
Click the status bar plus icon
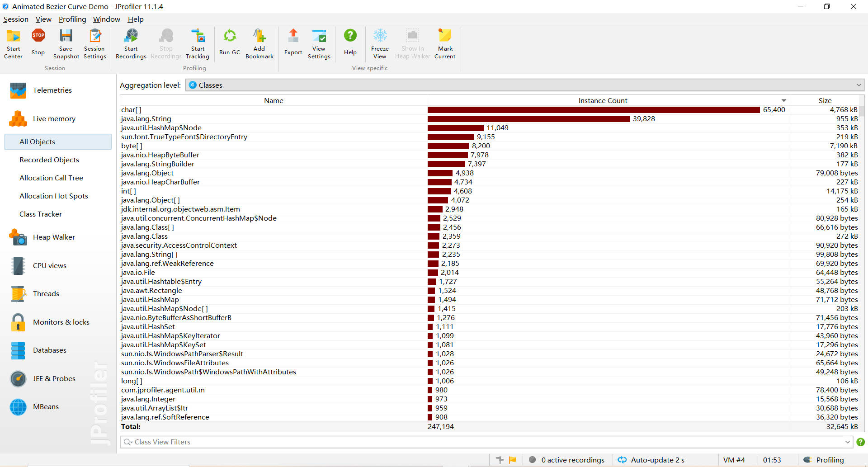500,460
